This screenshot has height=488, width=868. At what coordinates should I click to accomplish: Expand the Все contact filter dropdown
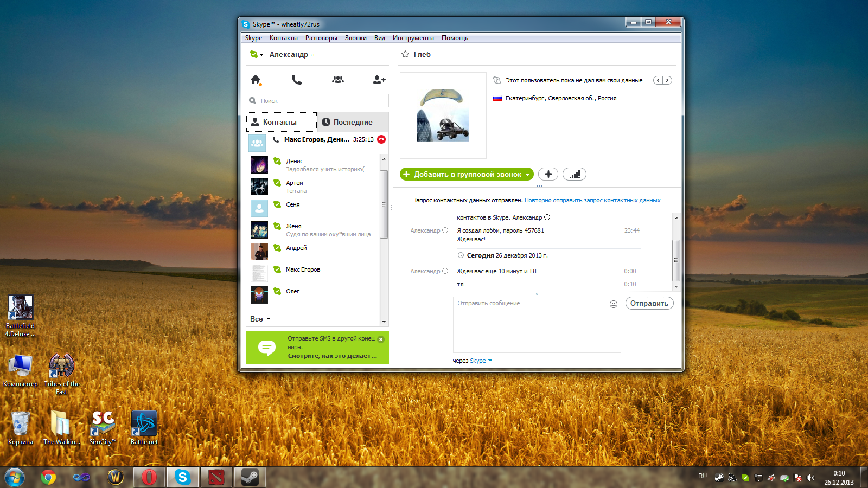tap(260, 319)
